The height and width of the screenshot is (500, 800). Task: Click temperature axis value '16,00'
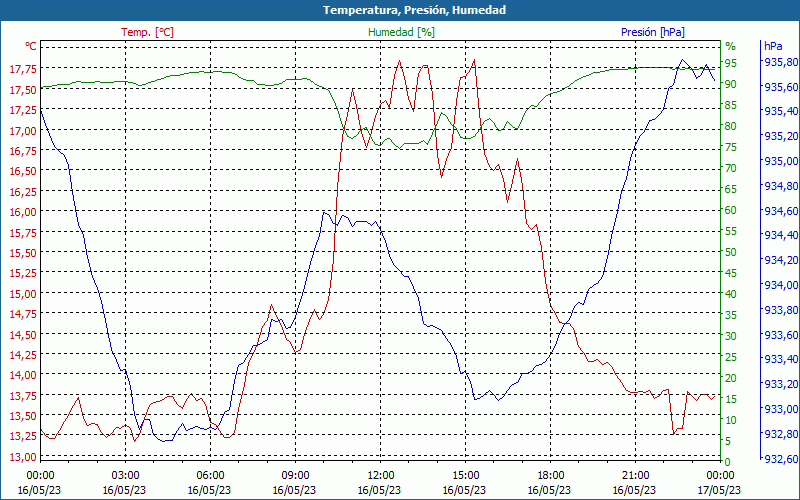22,212
